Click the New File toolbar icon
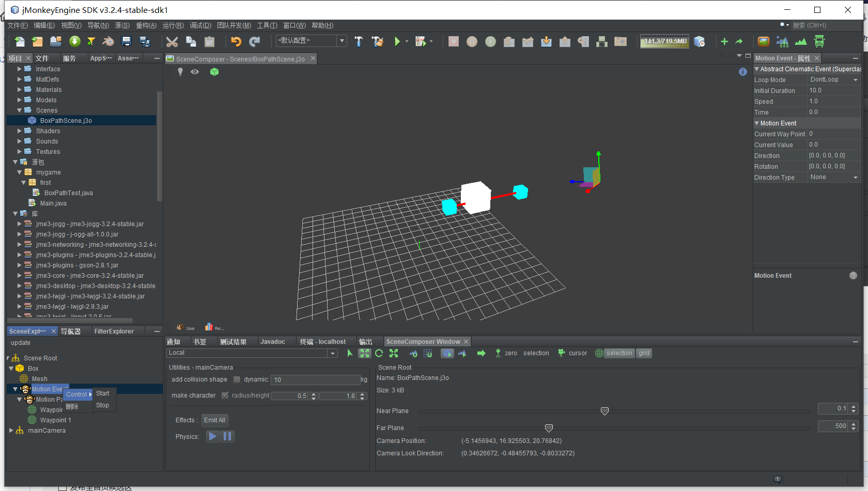The image size is (868, 491). (x=20, y=41)
